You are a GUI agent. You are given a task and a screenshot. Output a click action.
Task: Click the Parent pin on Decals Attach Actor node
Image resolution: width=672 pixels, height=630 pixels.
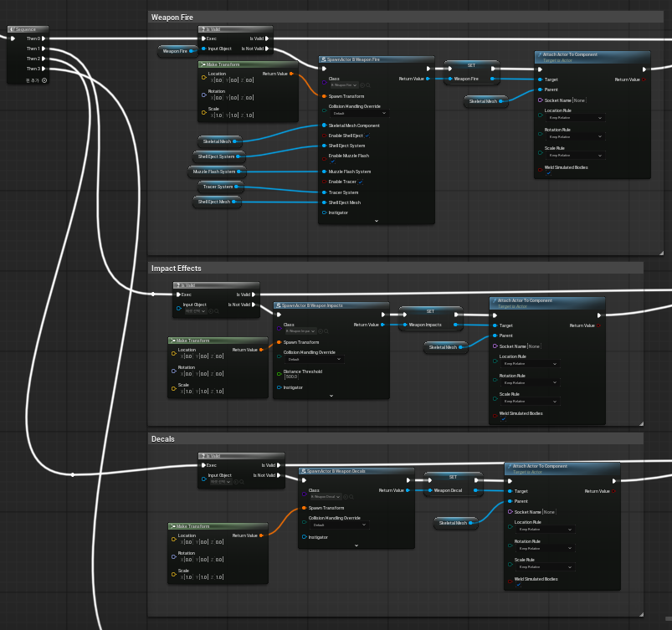(x=510, y=501)
